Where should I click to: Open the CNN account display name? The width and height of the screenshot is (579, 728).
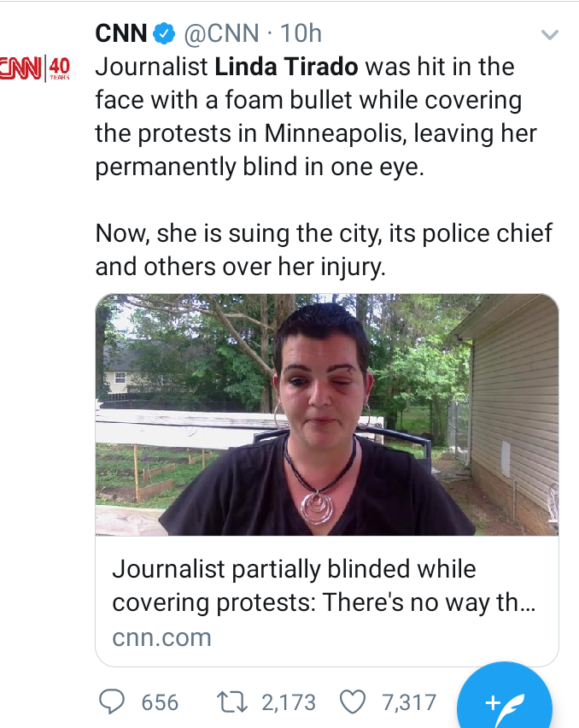tap(121, 33)
